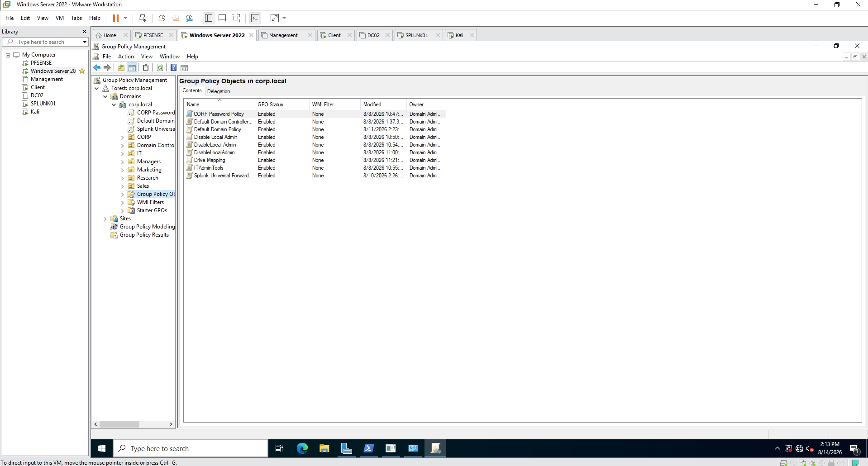Expand the Sites node
Image resolution: width=868 pixels, height=466 pixels.
(x=105, y=219)
